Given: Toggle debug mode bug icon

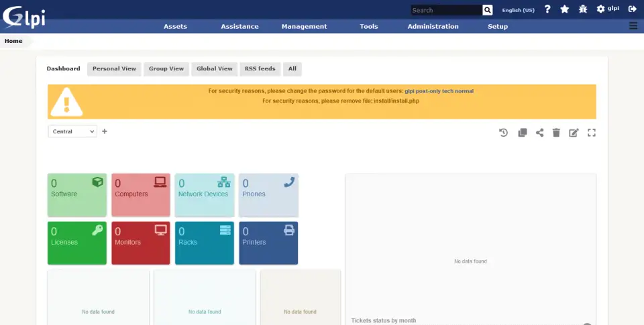Looking at the screenshot, I should [x=582, y=9].
